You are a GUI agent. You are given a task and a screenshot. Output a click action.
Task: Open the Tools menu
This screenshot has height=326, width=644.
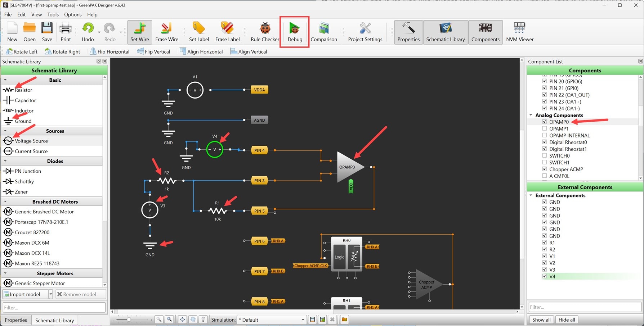click(53, 14)
